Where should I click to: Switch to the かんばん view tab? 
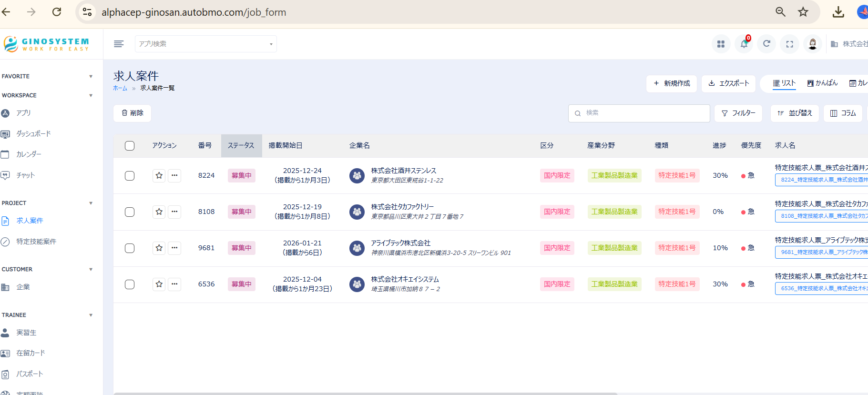[x=822, y=83]
